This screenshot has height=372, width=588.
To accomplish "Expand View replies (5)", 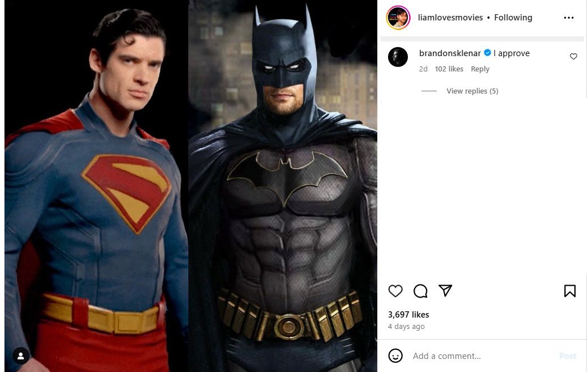I will point(472,91).
